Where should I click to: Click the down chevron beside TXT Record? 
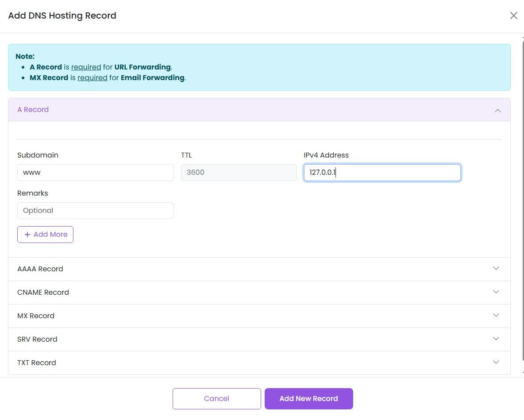click(x=496, y=362)
